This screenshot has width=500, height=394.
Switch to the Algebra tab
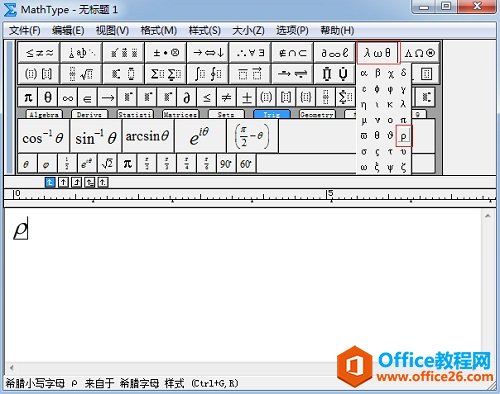44,114
